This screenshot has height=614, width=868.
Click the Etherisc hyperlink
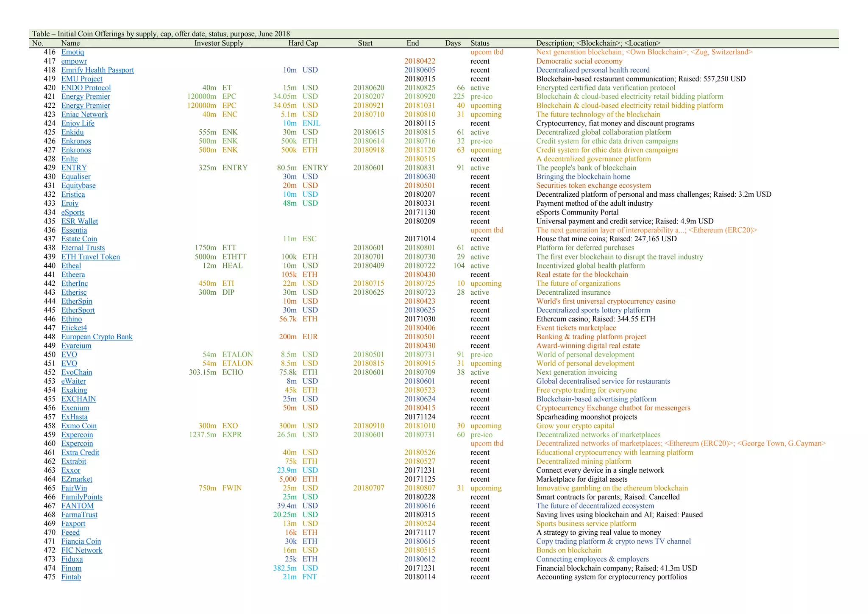(x=74, y=292)
